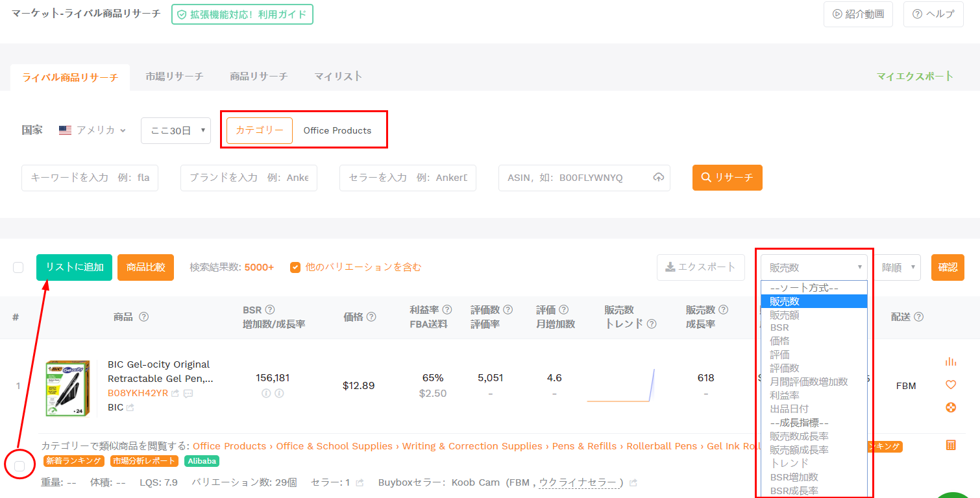This screenshot has width=980, height=498.
Task: Open the BIC Gel-ocity product thumbnail
Action: [x=68, y=388]
